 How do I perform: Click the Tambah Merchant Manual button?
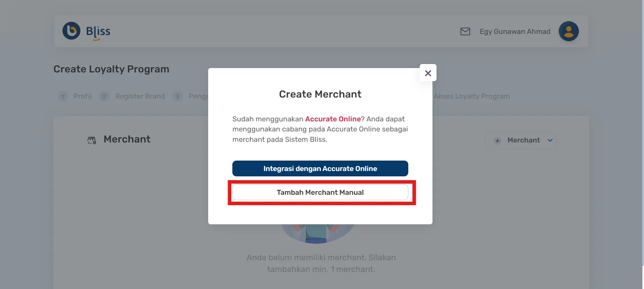click(320, 192)
